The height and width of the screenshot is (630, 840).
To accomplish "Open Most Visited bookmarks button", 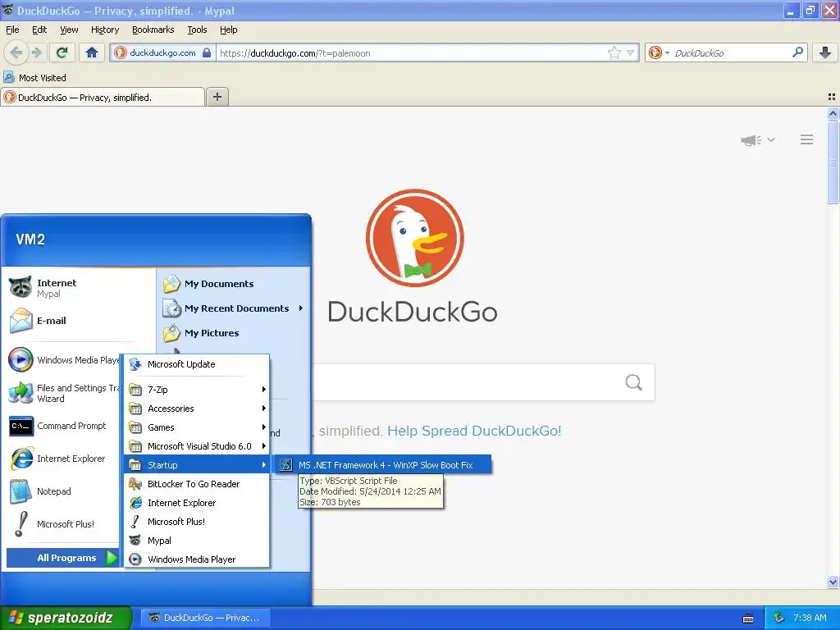I will (x=34, y=78).
